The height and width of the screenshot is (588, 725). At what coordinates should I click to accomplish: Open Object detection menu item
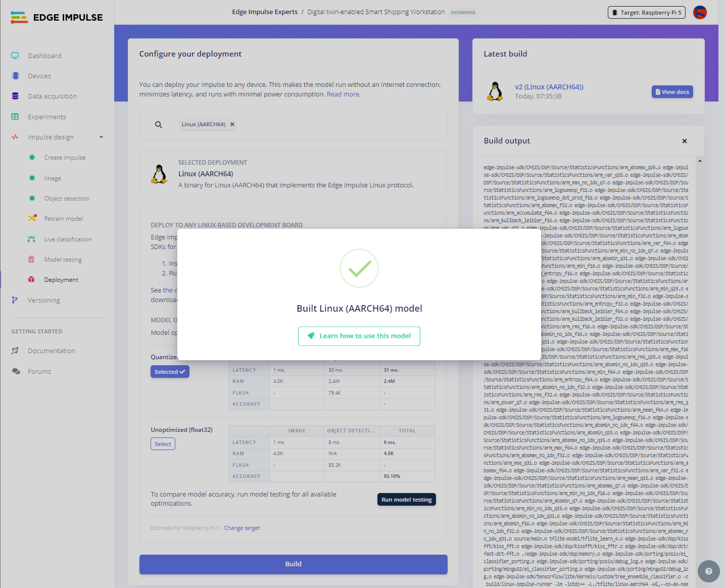(x=67, y=199)
